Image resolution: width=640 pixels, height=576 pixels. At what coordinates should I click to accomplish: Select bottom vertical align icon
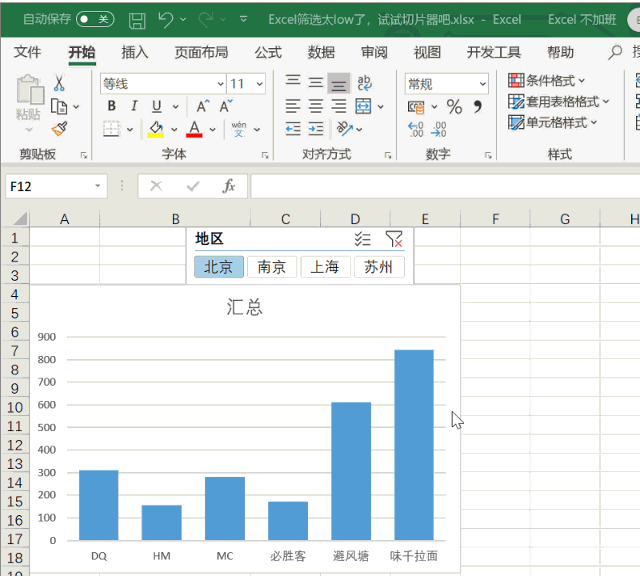coord(338,83)
